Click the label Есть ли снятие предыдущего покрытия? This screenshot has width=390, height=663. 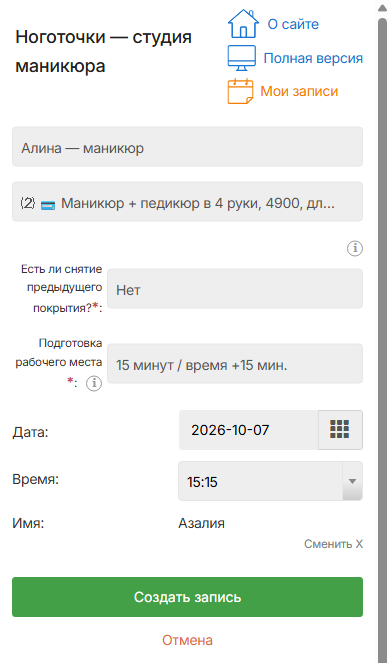click(x=61, y=288)
